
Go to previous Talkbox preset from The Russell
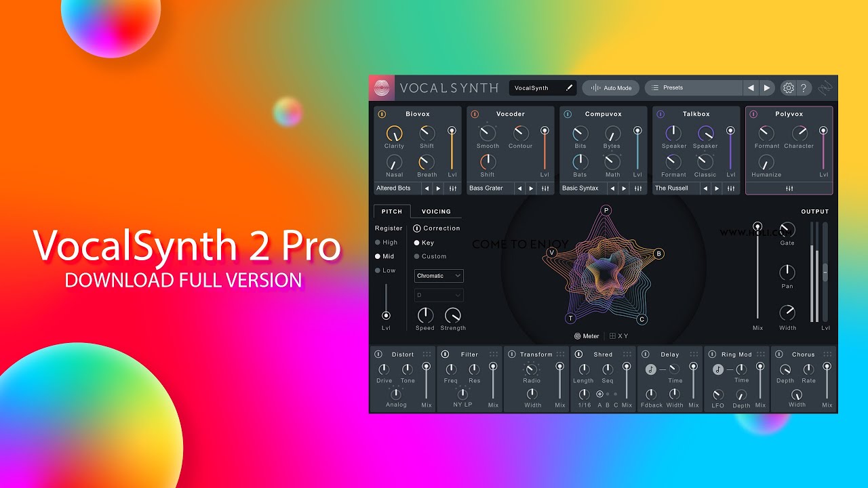705,188
